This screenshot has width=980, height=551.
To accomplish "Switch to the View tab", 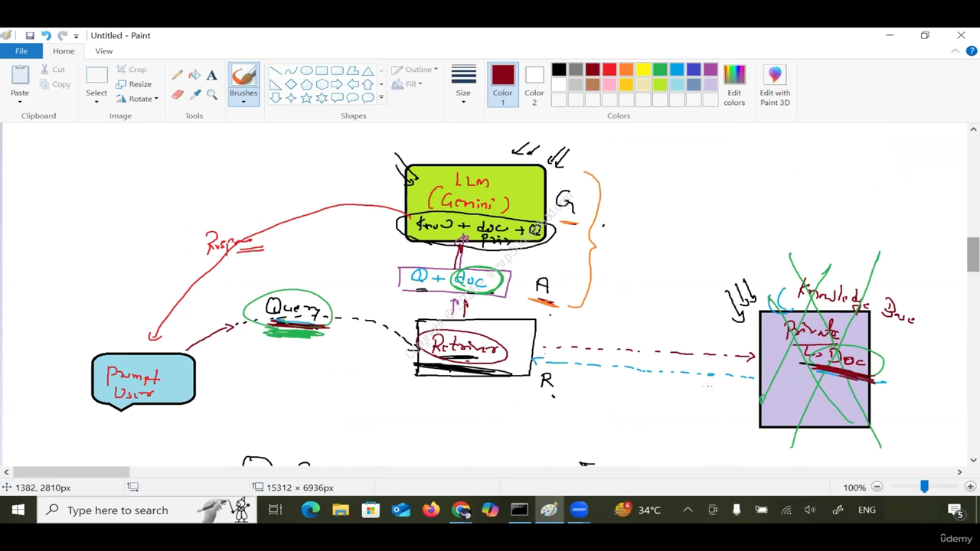I will click(104, 51).
